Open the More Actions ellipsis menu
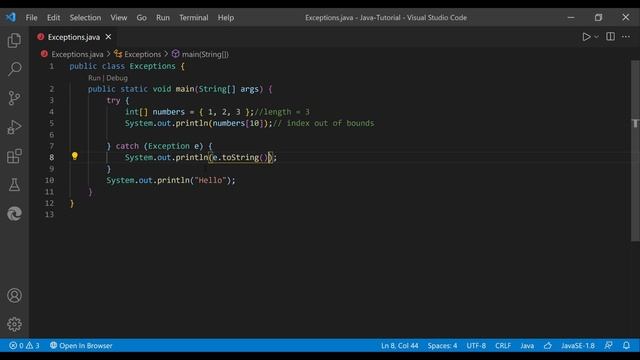 click(x=626, y=37)
